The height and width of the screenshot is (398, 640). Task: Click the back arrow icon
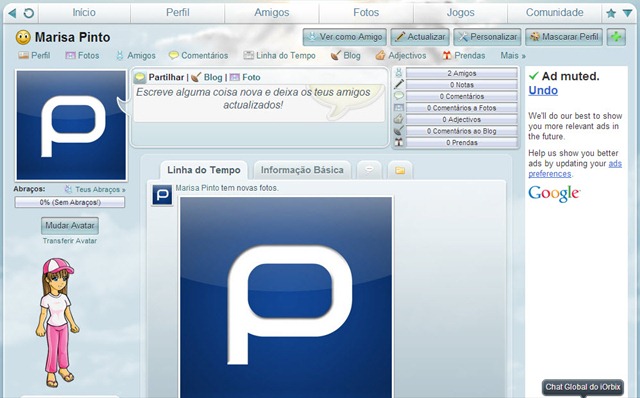coord(12,13)
